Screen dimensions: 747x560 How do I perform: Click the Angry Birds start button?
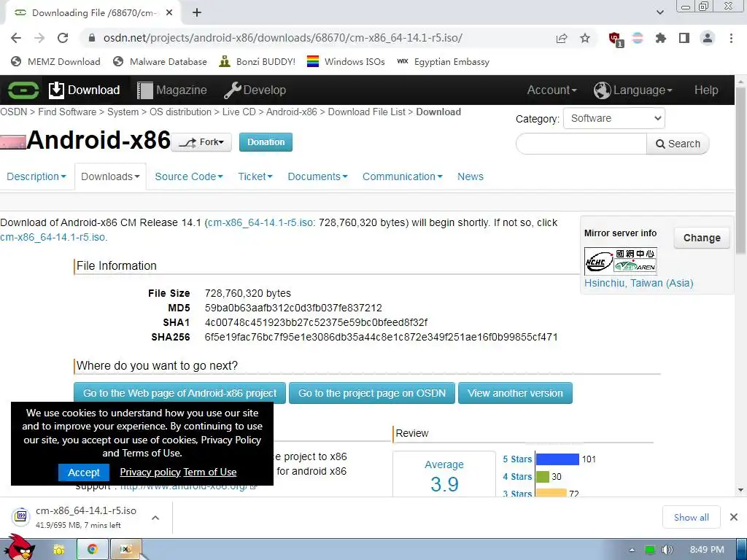click(19, 548)
